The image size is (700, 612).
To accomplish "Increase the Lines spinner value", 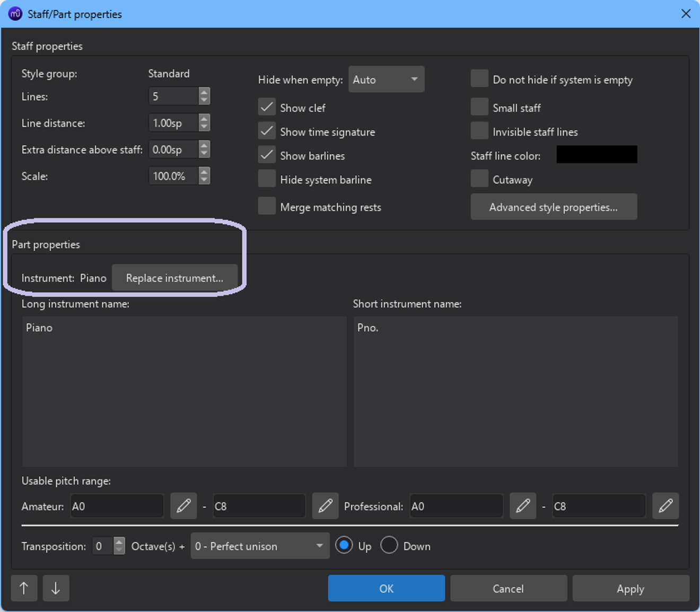I will [204, 92].
